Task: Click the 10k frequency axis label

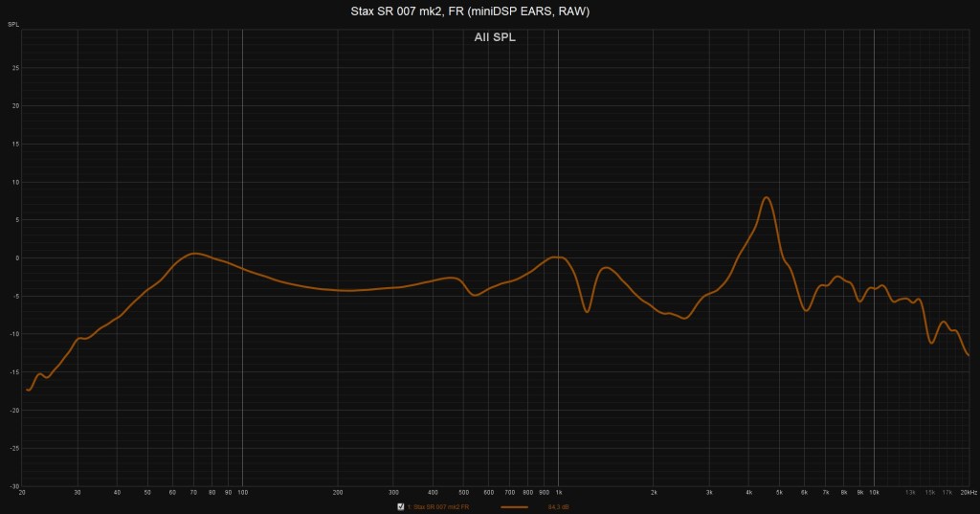Action: point(874,492)
